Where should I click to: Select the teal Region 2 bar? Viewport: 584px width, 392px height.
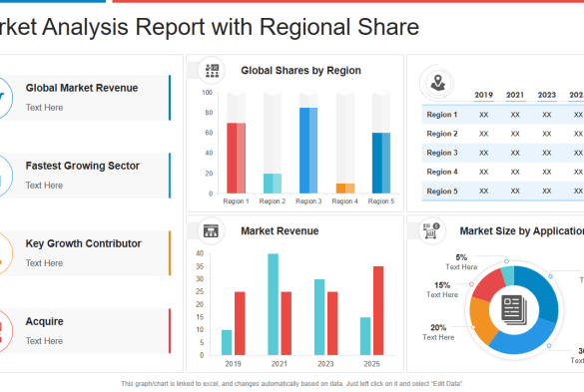point(273,184)
